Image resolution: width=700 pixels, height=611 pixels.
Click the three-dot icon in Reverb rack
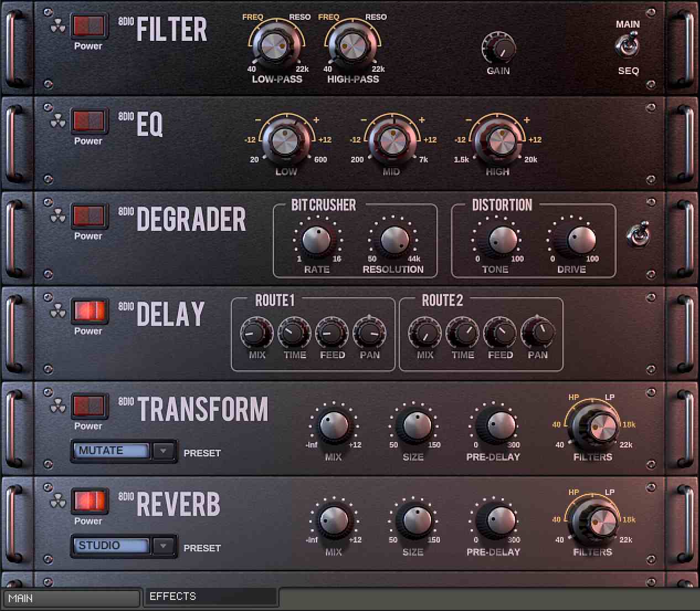pos(58,502)
